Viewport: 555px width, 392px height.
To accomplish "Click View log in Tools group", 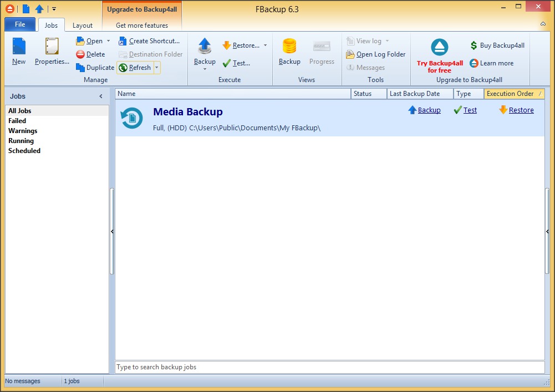I will pyautogui.click(x=364, y=41).
